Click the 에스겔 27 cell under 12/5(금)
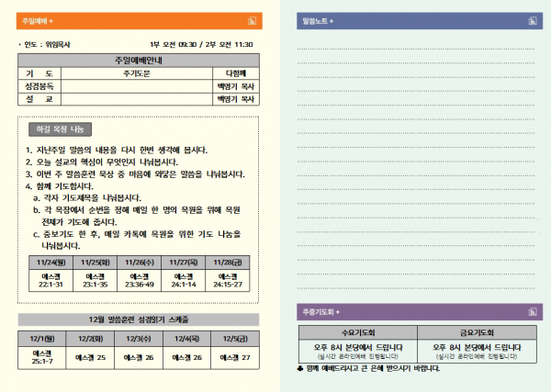The image size is (551, 392). pyautogui.click(x=233, y=357)
